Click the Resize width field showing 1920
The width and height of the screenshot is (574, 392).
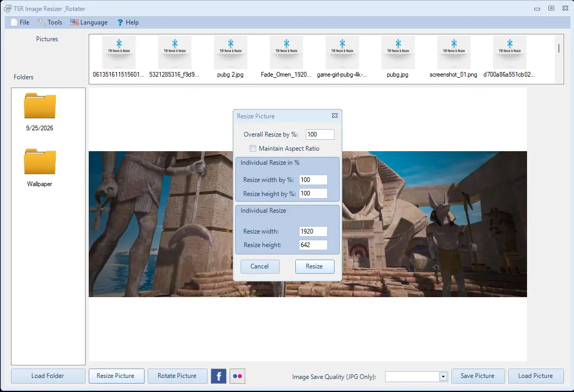click(313, 231)
